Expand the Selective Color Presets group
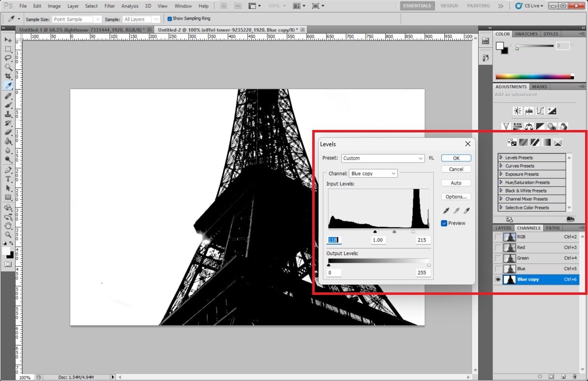 501,207
